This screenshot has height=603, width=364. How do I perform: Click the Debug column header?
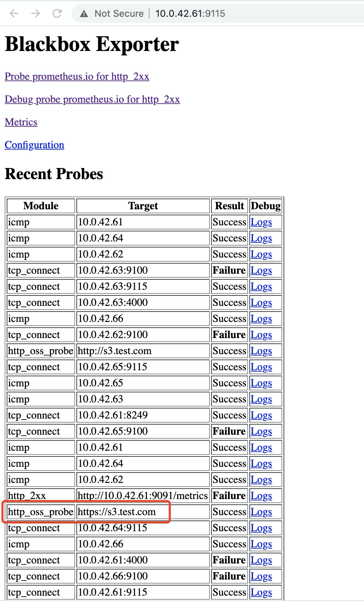click(x=266, y=206)
